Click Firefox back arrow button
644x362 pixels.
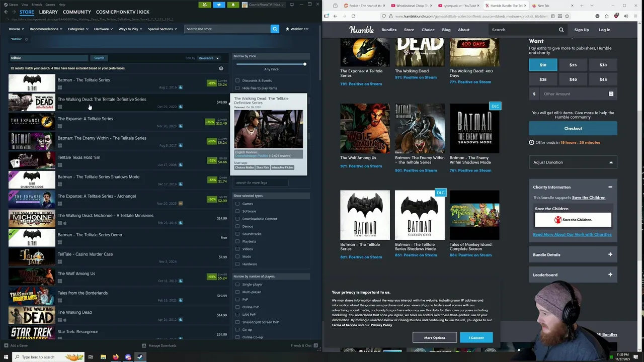tap(335, 16)
